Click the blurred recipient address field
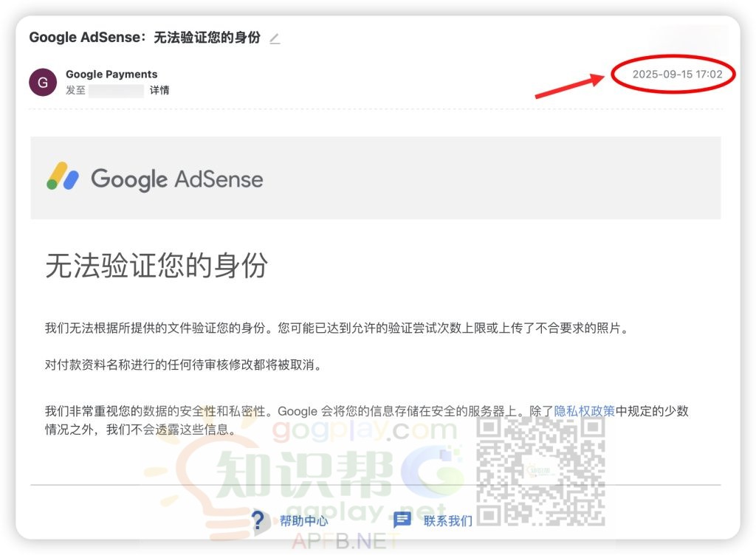This screenshot has width=756, height=555. (116, 91)
